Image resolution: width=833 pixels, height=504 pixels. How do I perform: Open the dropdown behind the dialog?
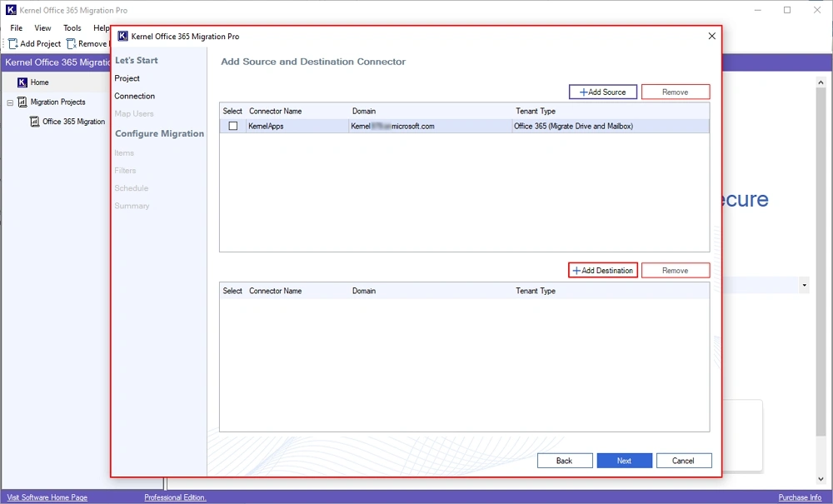tap(804, 286)
